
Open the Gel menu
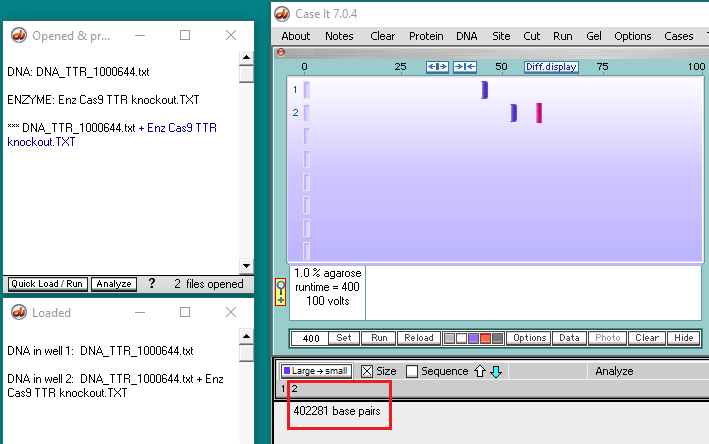coord(594,36)
